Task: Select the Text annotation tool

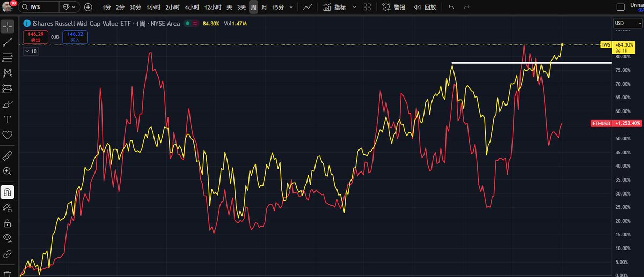Action: point(8,119)
